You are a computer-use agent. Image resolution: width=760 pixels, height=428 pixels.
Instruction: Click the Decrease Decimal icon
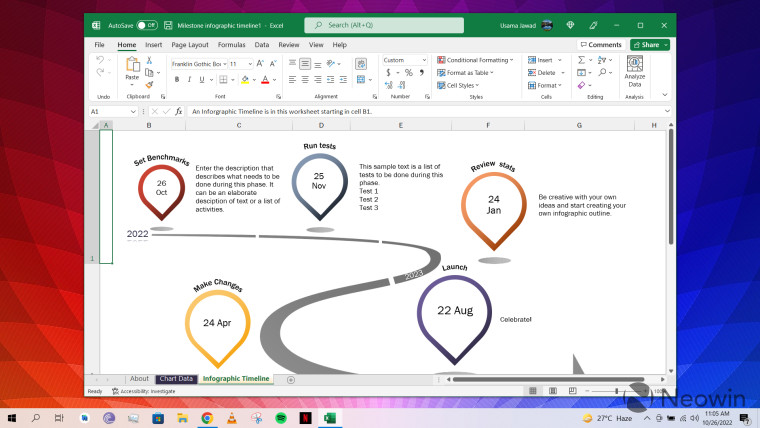(x=402, y=85)
